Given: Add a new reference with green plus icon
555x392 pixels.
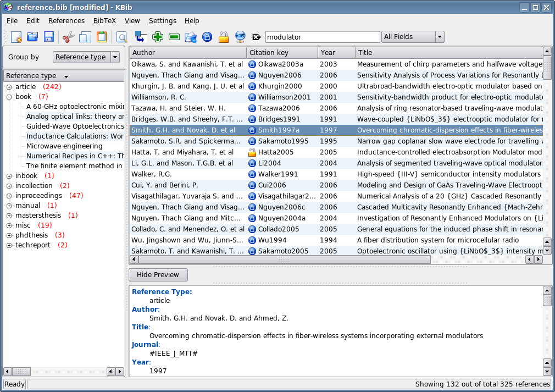Looking at the screenshot, I should tap(158, 36).
